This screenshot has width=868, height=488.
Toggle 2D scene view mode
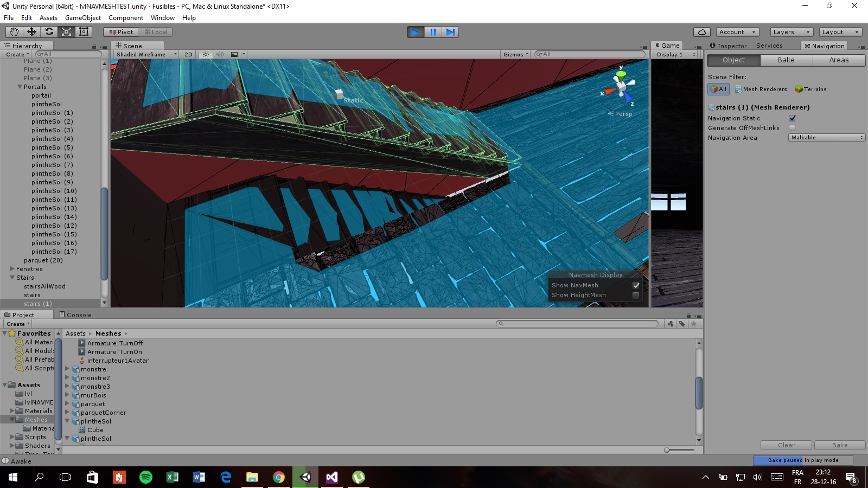188,54
